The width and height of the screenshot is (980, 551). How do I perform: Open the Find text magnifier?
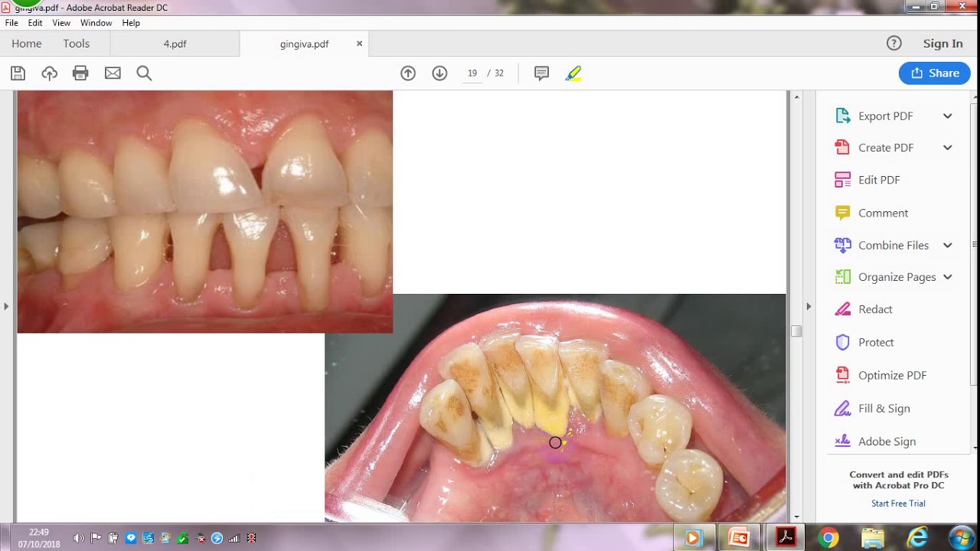144,73
